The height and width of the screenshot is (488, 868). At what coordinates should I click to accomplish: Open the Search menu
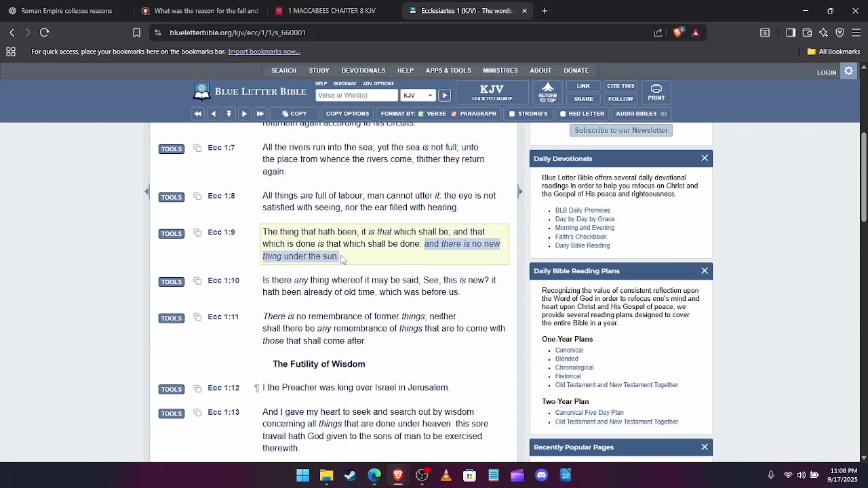point(284,70)
